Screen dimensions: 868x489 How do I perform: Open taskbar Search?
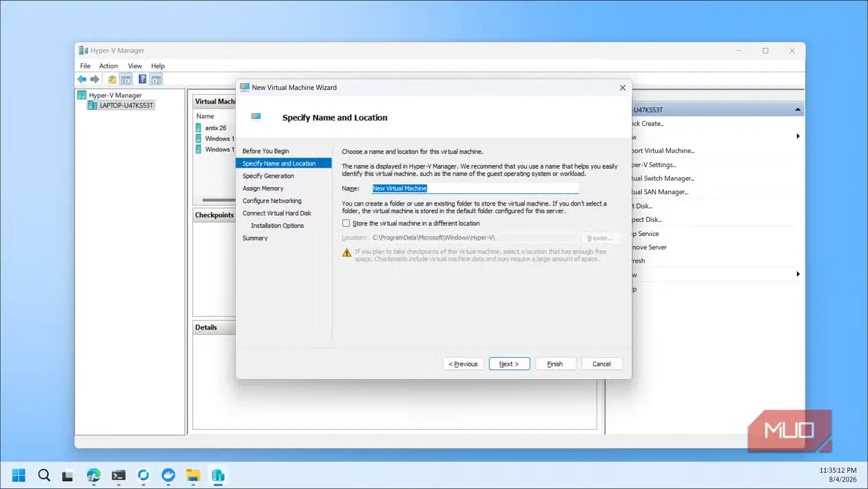(44, 476)
